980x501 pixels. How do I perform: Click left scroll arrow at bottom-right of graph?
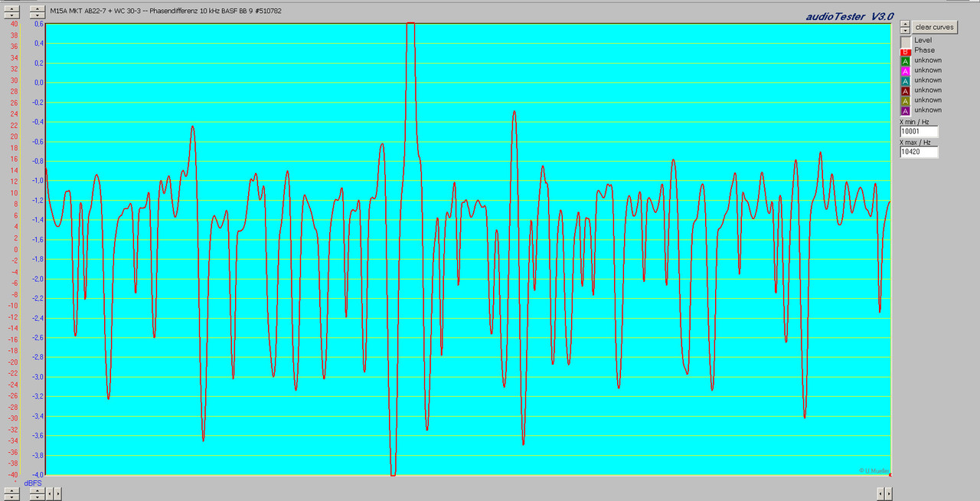click(x=880, y=494)
